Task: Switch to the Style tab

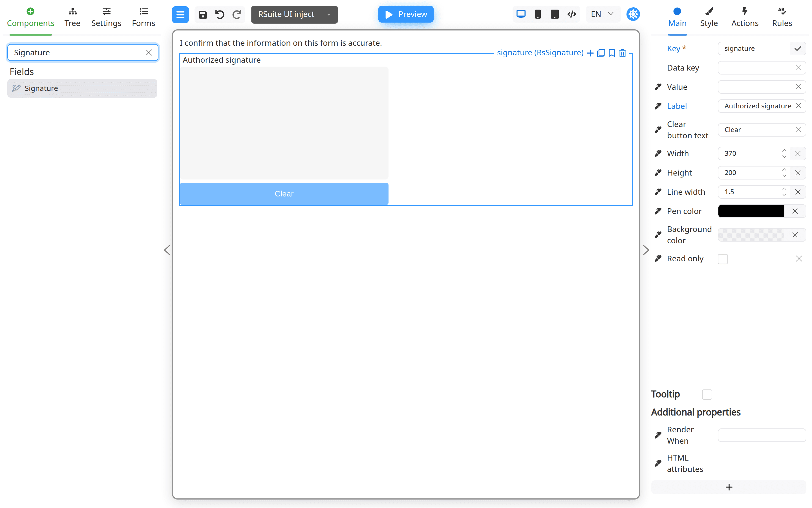Action: click(709, 17)
